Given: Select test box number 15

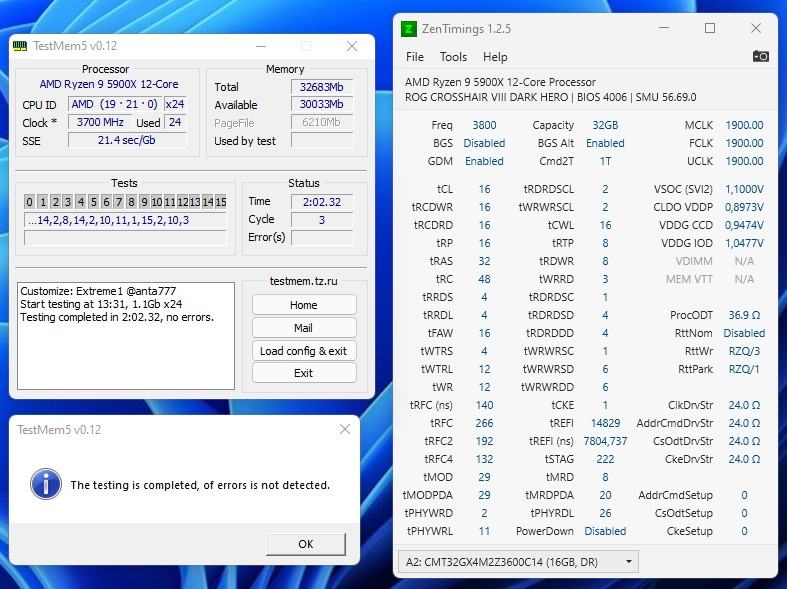Looking at the screenshot, I should point(221,202).
